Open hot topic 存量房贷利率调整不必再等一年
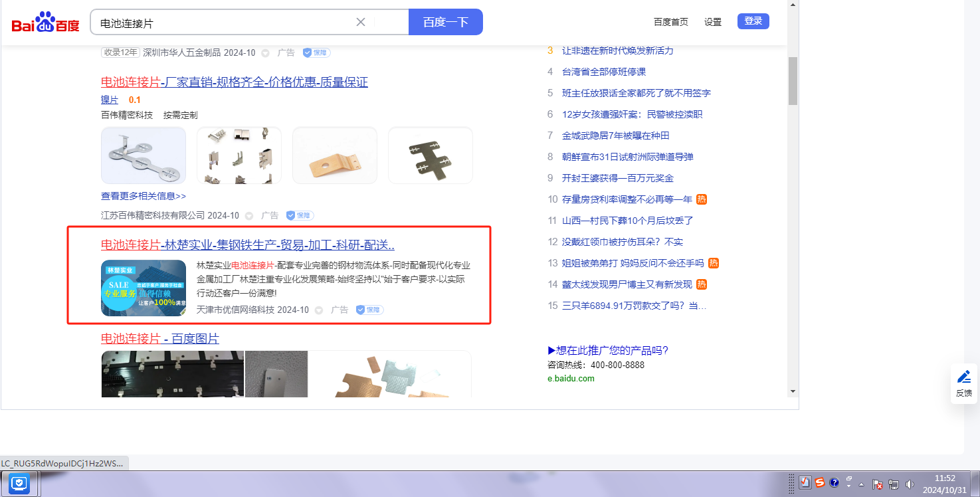980x497 pixels. coord(627,199)
